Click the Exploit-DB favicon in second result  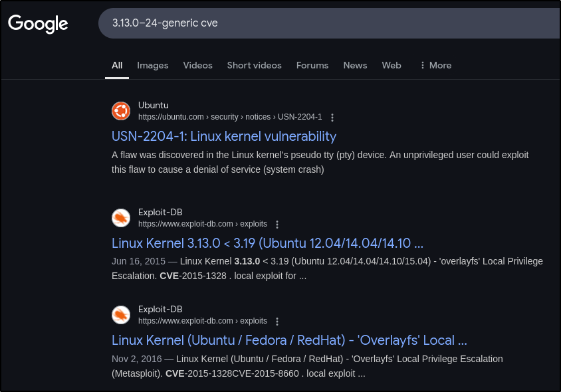(121, 218)
